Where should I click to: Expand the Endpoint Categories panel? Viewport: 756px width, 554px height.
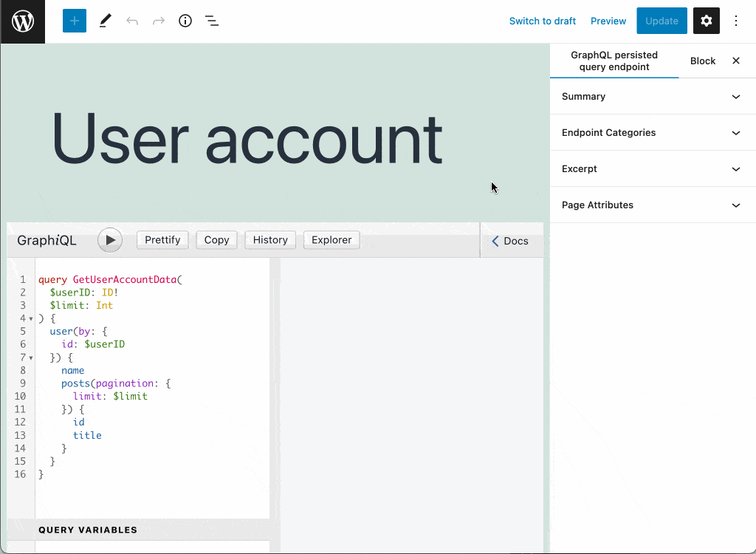point(653,133)
